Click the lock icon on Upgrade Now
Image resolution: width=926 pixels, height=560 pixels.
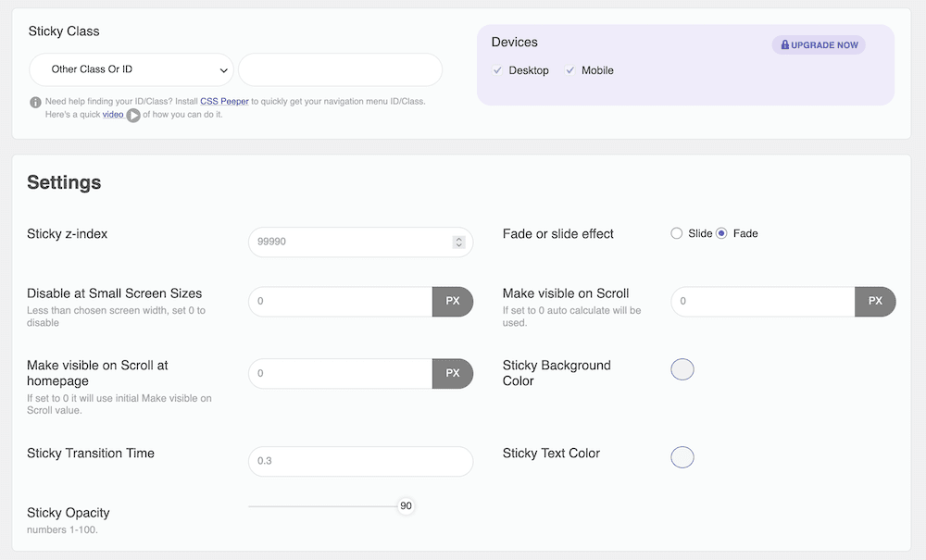coord(786,44)
